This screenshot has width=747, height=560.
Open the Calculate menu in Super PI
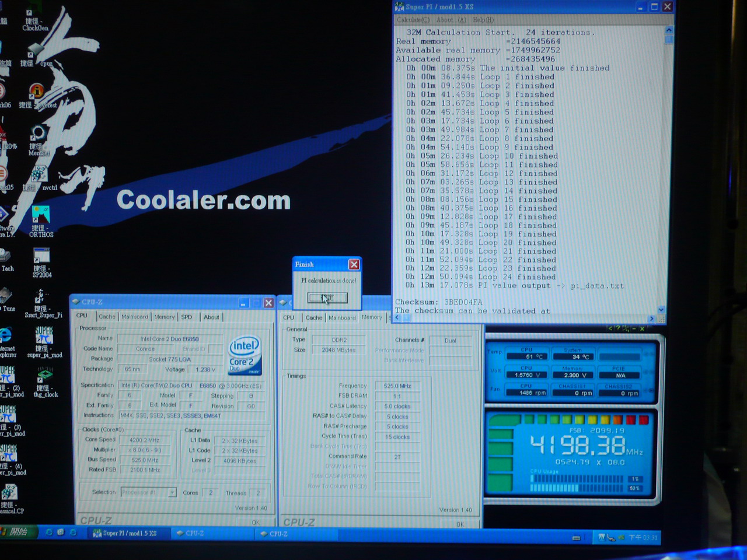[x=413, y=20]
